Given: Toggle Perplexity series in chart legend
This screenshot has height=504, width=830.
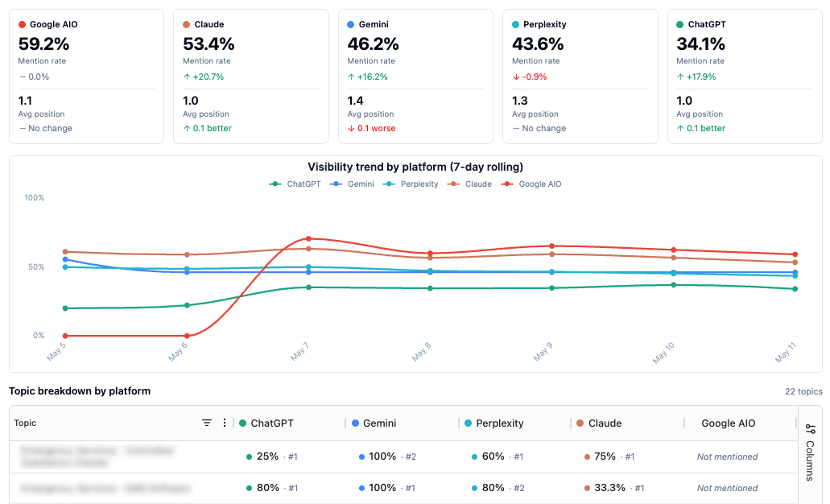Looking at the screenshot, I should pos(411,184).
